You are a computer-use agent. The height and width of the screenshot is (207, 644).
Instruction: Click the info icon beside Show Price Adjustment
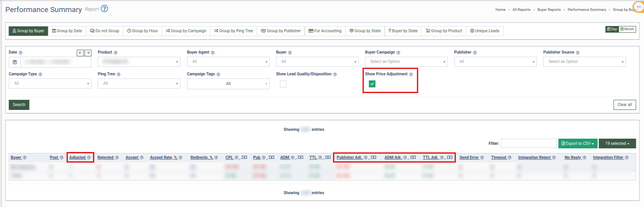click(x=411, y=74)
